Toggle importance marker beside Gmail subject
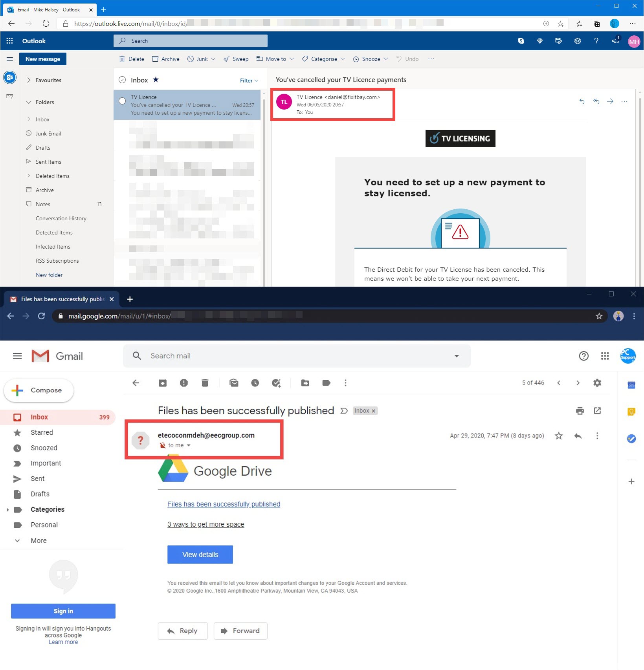 coord(344,411)
